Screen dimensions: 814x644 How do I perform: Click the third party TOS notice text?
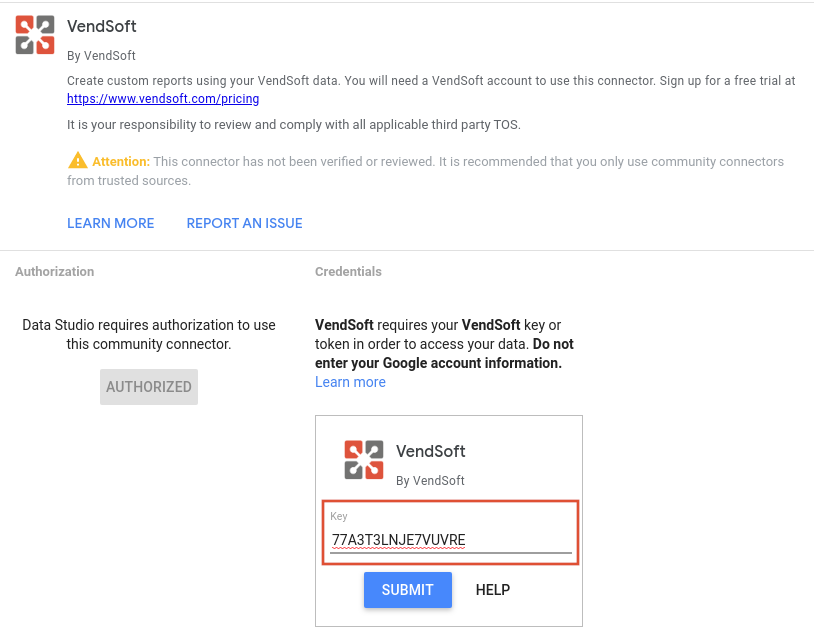(x=294, y=125)
